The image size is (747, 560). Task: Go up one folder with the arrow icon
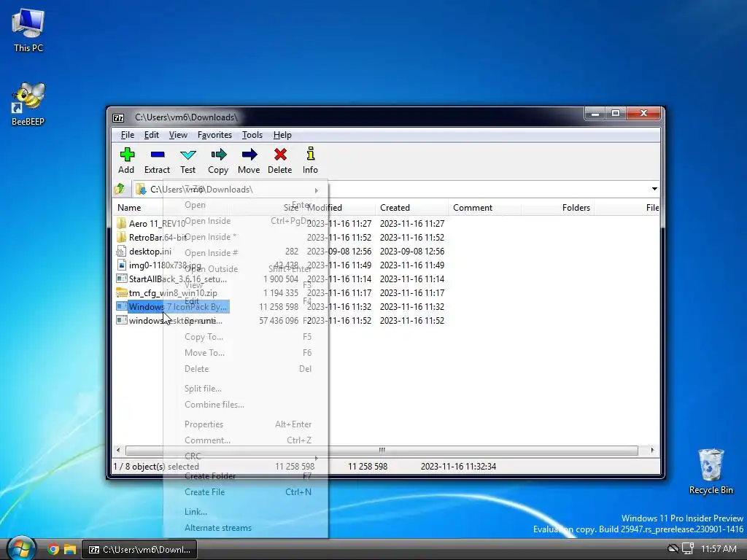click(x=120, y=189)
